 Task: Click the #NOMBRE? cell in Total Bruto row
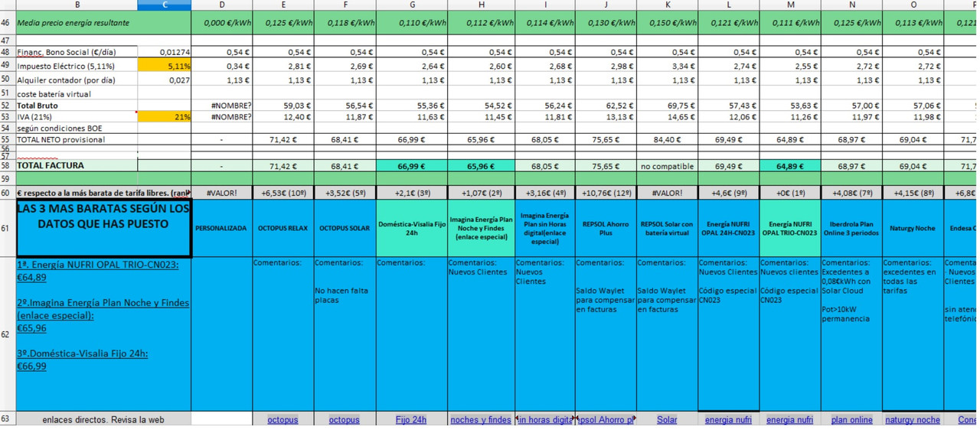pos(222,106)
